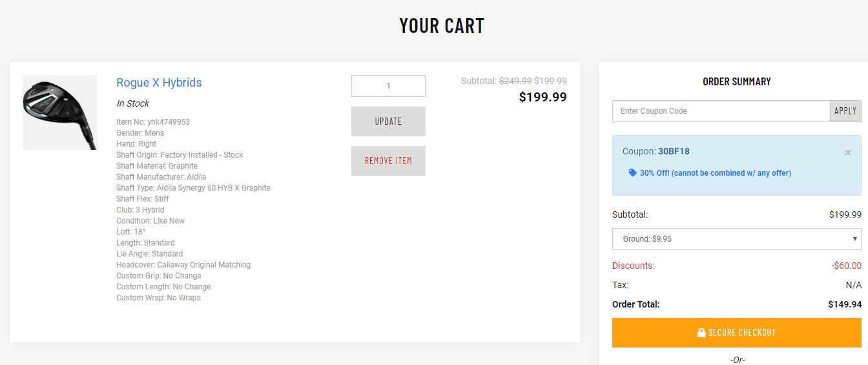
Task: Click the 30% Off coupon description text
Action: tap(716, 173)
